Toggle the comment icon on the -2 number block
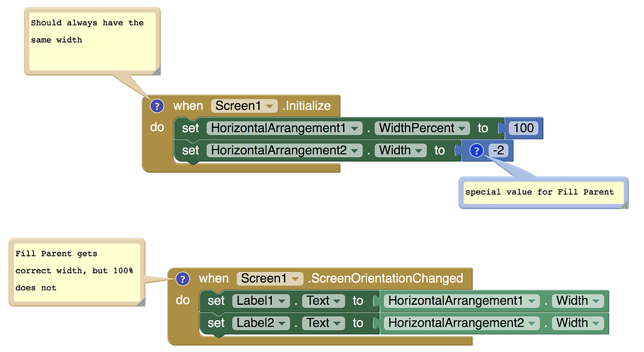 [x=477, y=150]
